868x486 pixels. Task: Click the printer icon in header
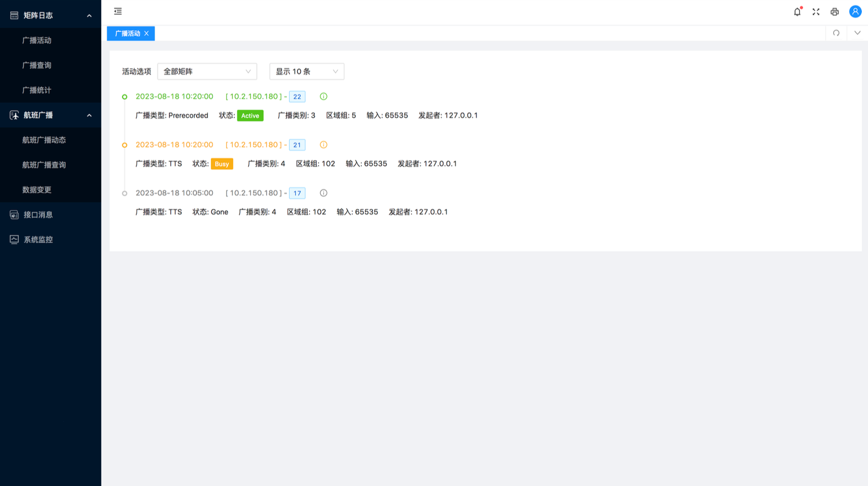click(835, 12)
